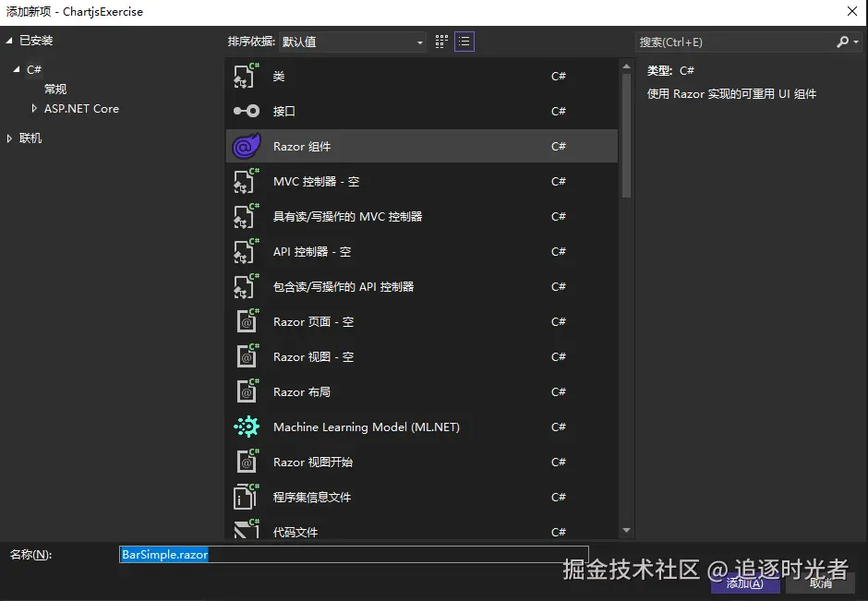
Task: Select the 'API 控制器 - 空' item text
Action: [x=312, y=252]
